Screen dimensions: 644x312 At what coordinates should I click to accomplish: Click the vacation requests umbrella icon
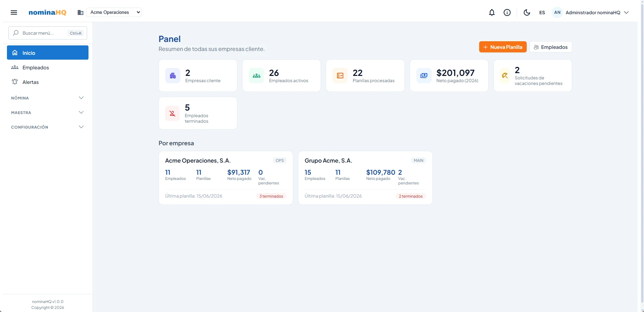point(505,76)
